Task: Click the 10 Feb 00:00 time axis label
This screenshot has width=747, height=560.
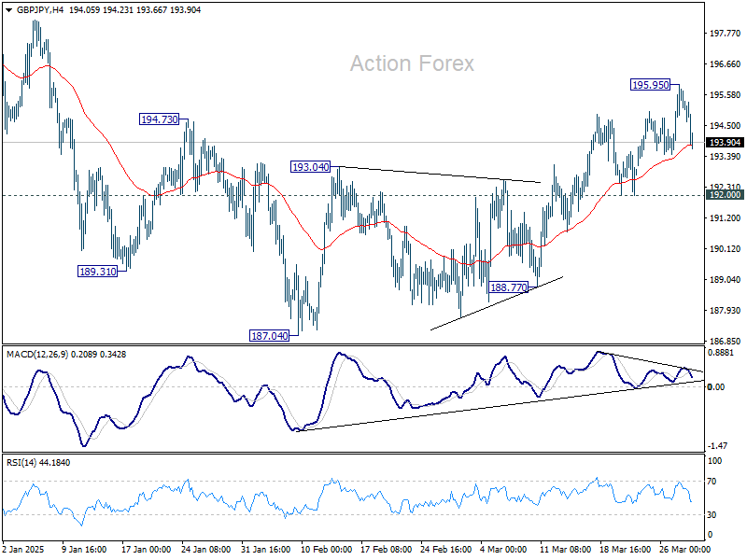Action: coord(327,549)
